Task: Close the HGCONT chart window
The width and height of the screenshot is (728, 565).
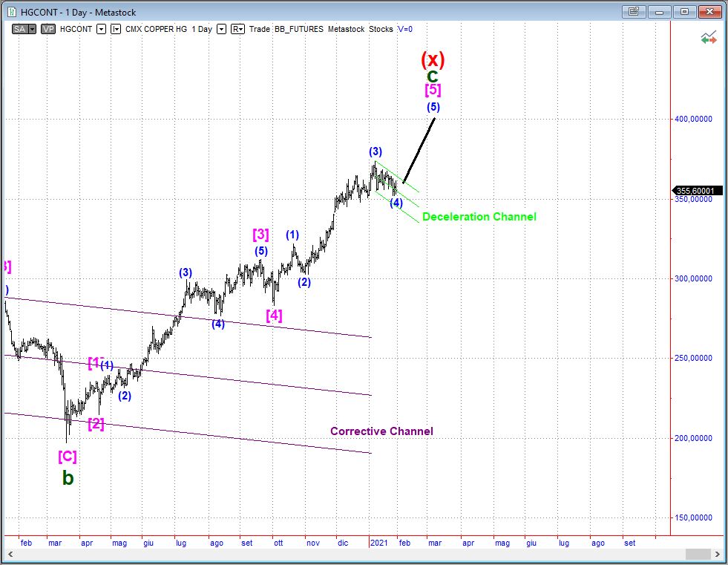Action: click(709, 12)
